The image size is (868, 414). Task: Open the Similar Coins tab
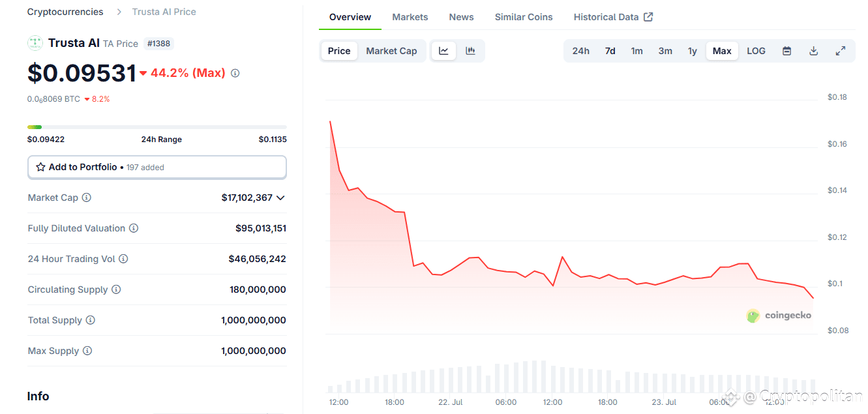[x=524, y=17]
